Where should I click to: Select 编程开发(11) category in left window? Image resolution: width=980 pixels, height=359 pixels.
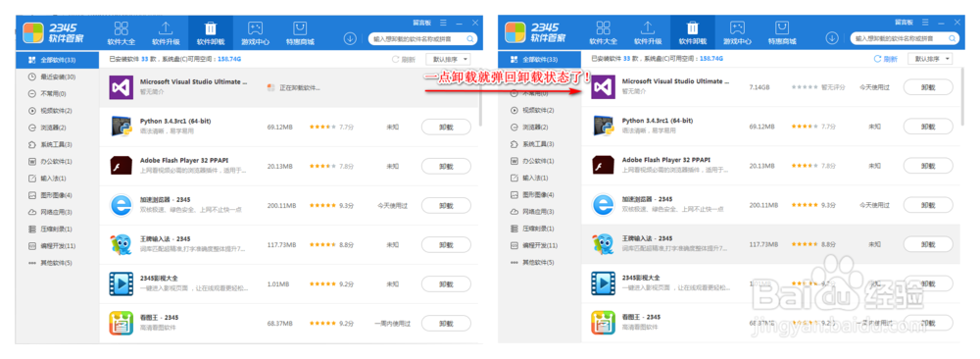click(58, 246)
